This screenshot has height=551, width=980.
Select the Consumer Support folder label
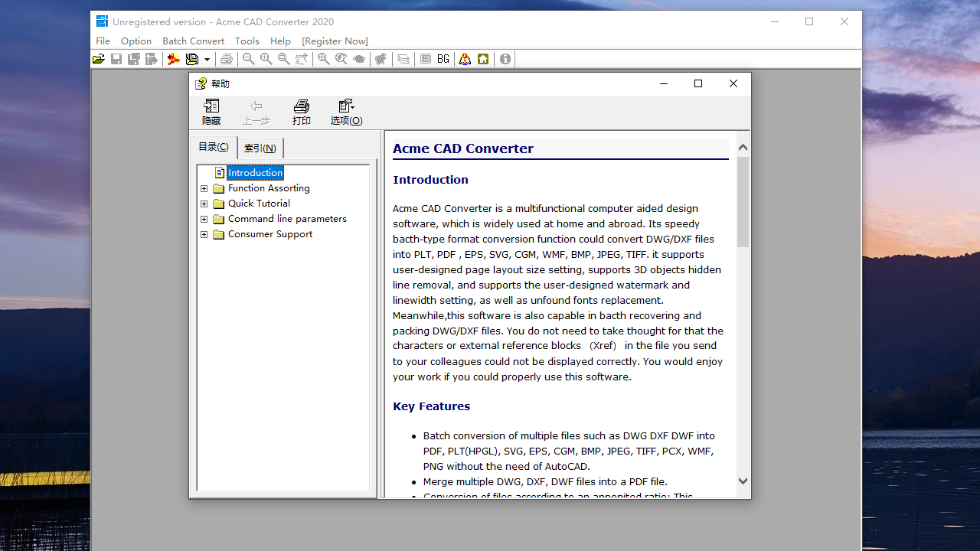pyautogui.click(x=270, y=234)
